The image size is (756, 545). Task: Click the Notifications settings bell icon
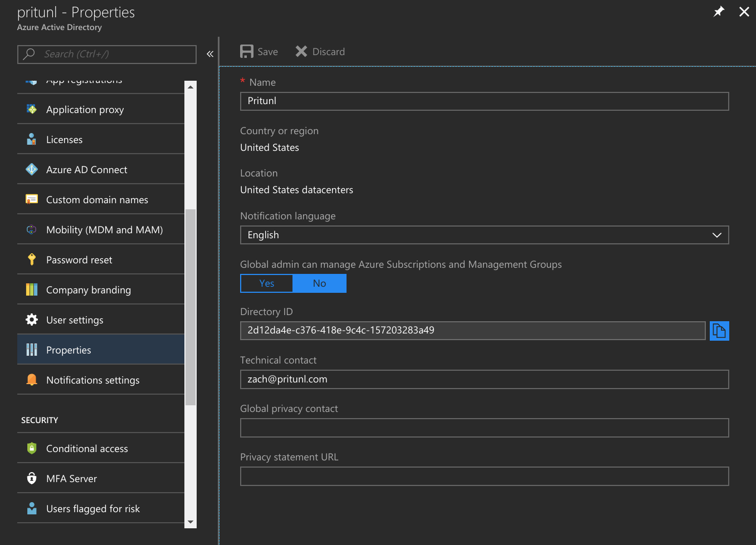[32, 380]
